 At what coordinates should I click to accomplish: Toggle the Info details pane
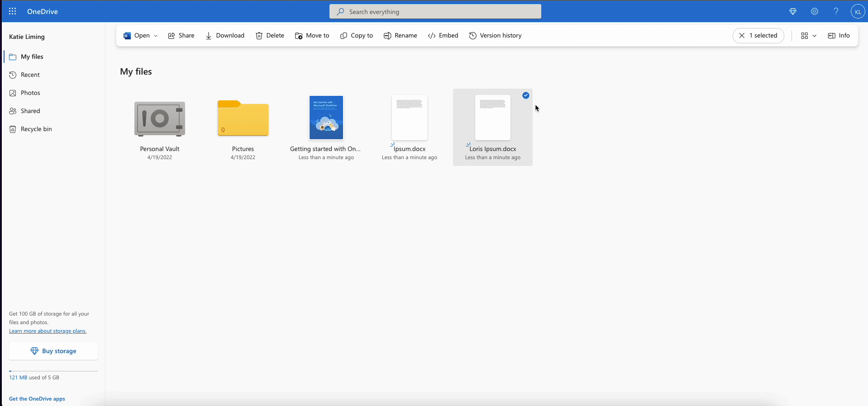[839, 36]
